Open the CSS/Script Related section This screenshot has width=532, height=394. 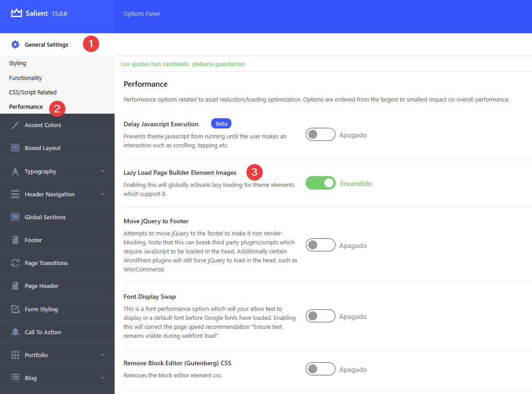[x=33, y=92]
